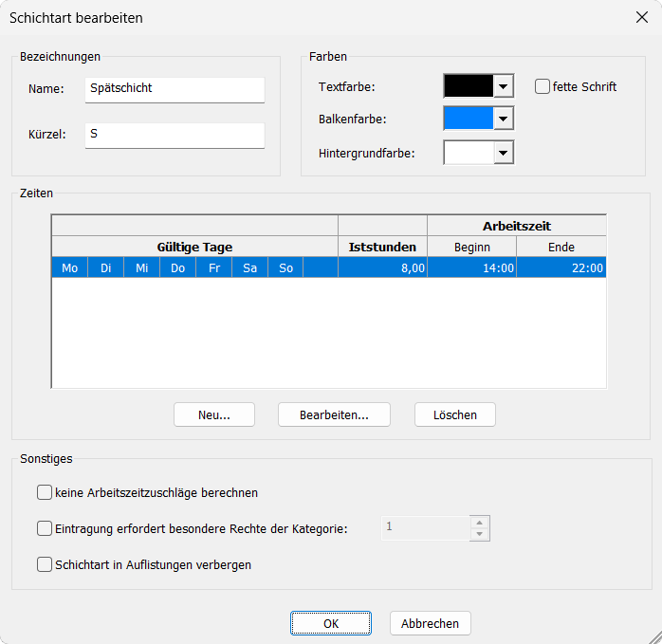Screen dimensions: 662x644
Task: Open the Textfarbe dropdown arrow
Action: (504, 86)
